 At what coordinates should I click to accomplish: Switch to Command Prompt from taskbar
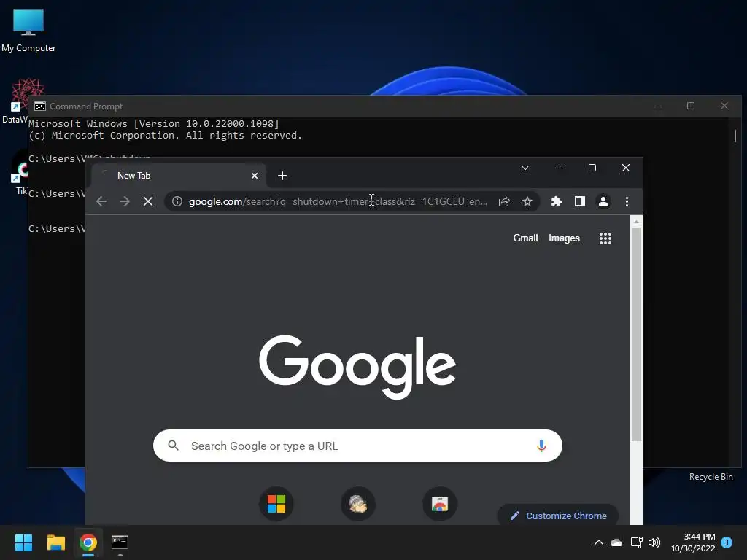pyautogui.click(x=120, y=542)
